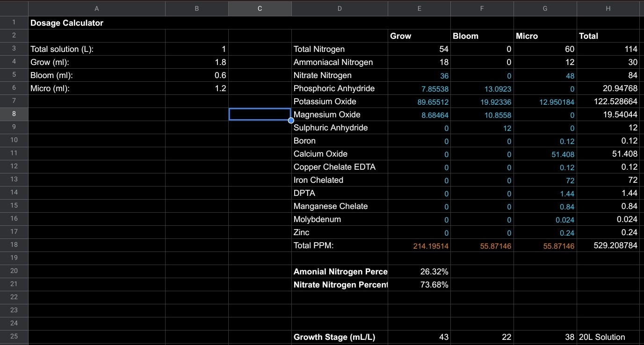Image resolution: width=644 pixels, height=345 pixels.
Task: Select Potassium Oxide total 122.528664
Action: tap(608, 101)
